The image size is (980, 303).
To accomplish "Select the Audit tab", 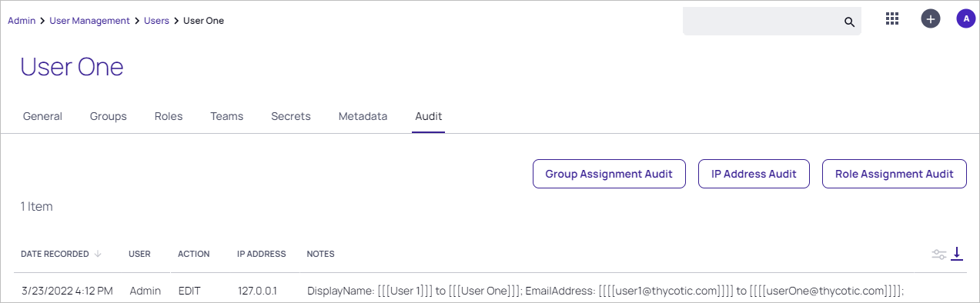I will point(429,116).
